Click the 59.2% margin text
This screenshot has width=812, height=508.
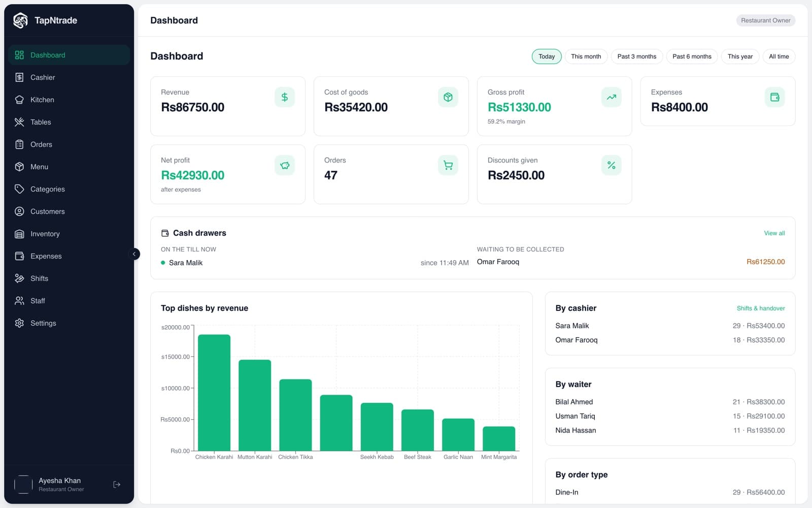506,121
